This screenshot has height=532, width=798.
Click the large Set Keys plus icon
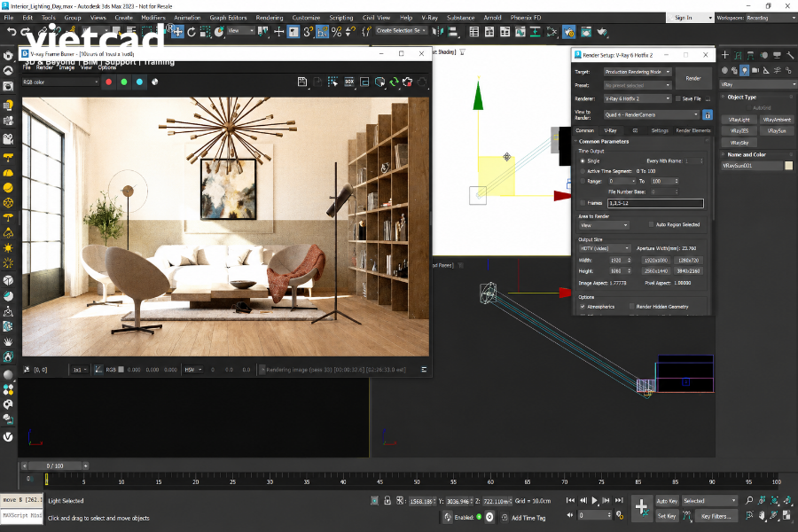(x=641, y=507)
